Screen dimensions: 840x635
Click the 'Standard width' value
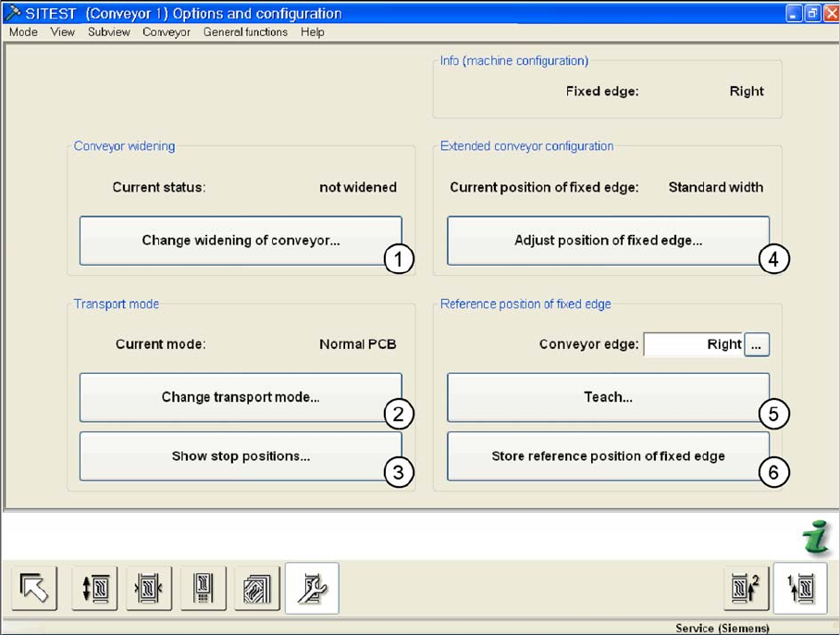pyautogui.click(x=716, y=188)
